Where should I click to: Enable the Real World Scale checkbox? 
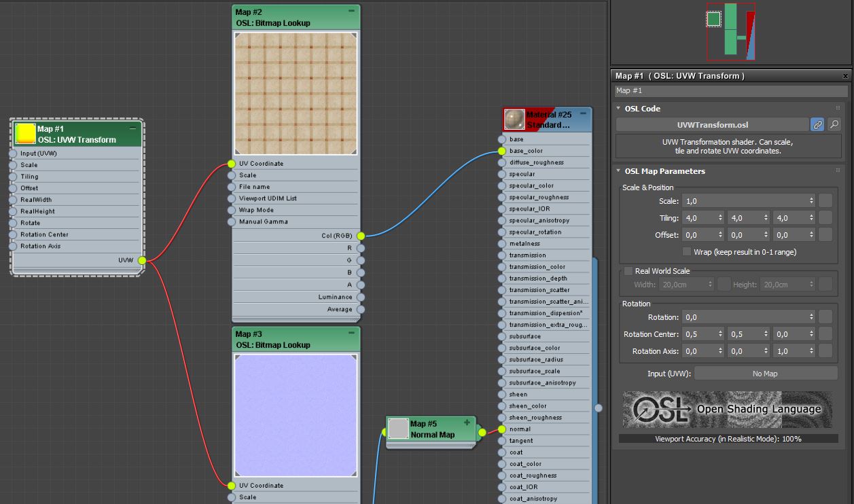[627, 270]
